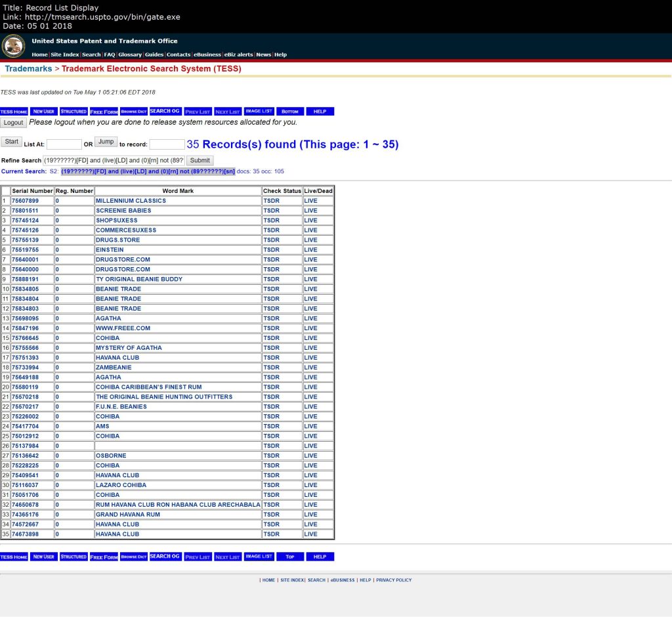Click Search OG in bottom toolbar
This screenshot has height=617, width=672.
(x=165, y=556)
